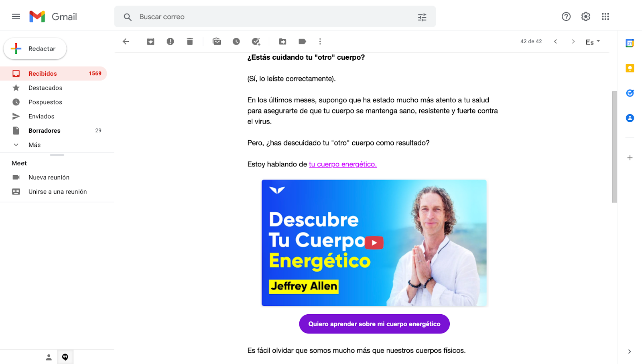This screenshot has width=642, height=364.
Task: Toggle the main menu hamburger
Action: click(x=16, y=16)
